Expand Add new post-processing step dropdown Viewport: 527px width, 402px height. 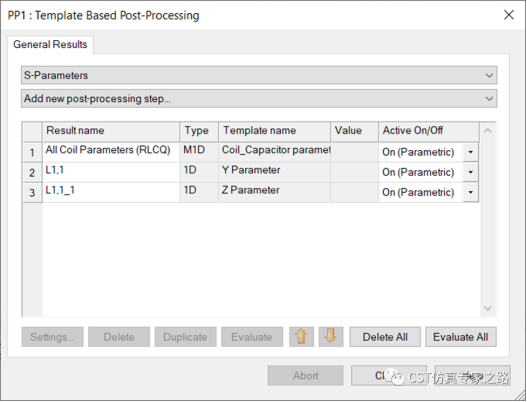(259, 98)
